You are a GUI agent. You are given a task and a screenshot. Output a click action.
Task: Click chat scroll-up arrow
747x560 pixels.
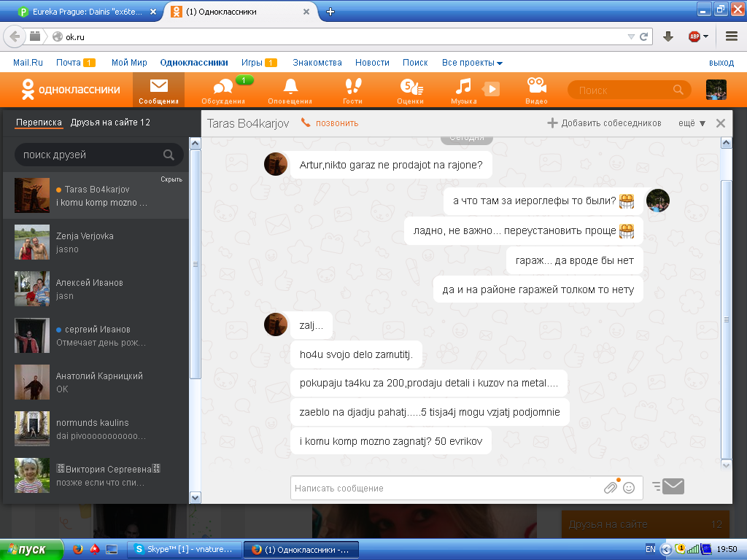[726, 142]
